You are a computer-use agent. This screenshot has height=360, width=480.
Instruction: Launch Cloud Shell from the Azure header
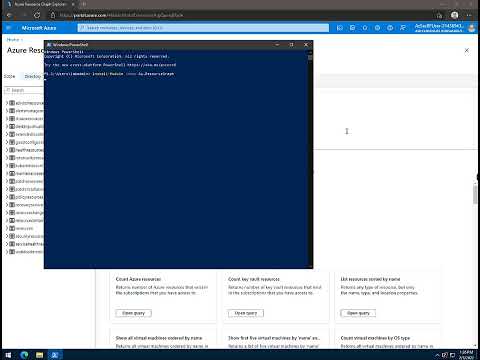click(340, 28)
